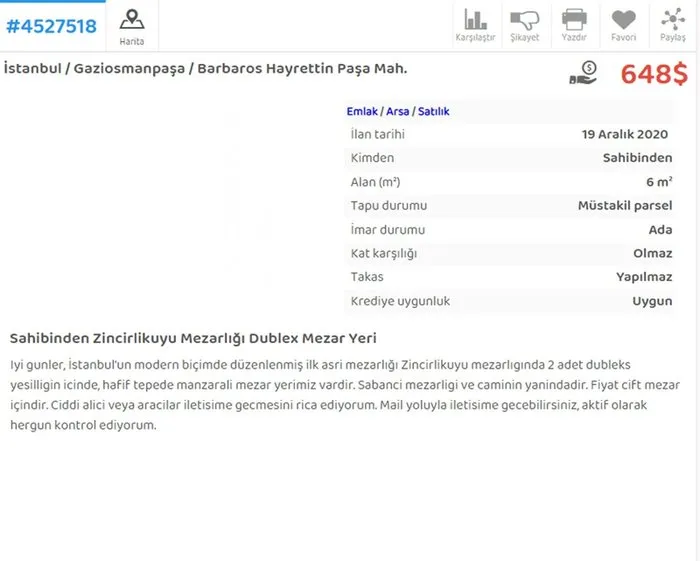This screenshot has height=561, width=700.
Task: Click the İstanbul / Gaziosmanpaşa location heading
Action: pos(205,68)
